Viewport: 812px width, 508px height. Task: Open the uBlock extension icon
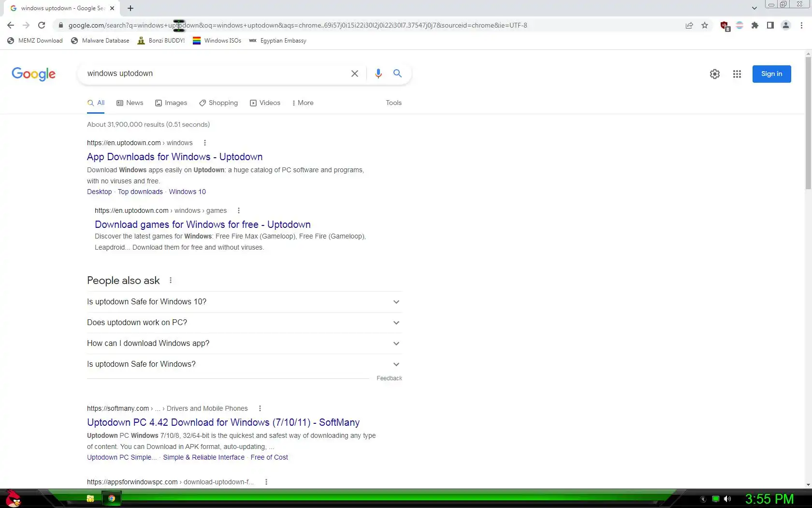(725, 26)
